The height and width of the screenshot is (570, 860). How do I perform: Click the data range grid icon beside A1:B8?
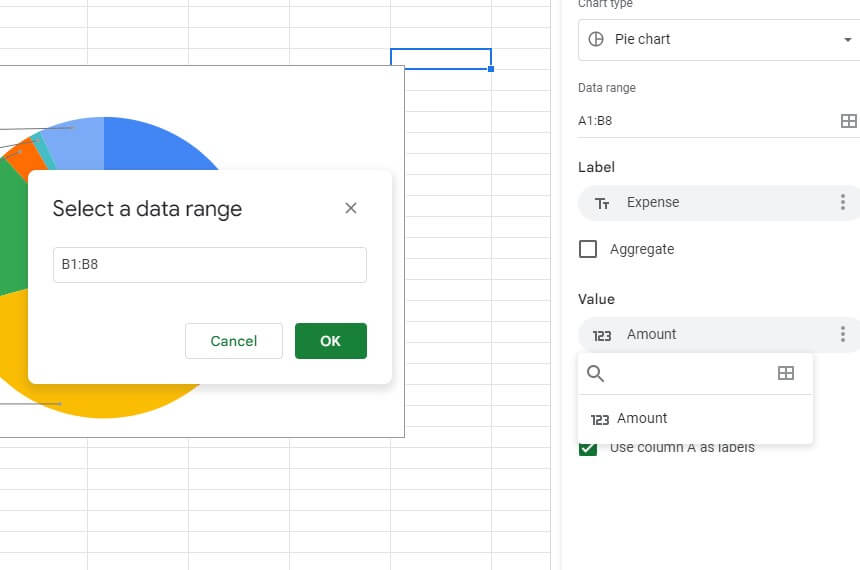point(848,121)
